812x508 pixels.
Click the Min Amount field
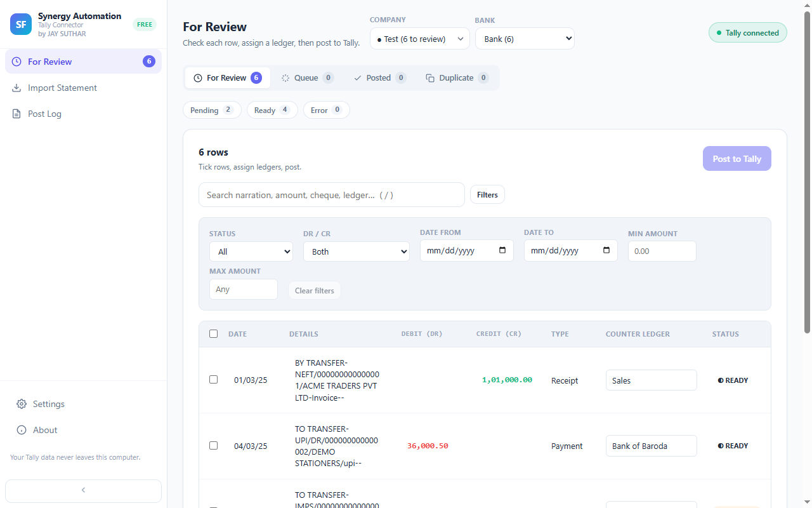[x=662, y=251]
